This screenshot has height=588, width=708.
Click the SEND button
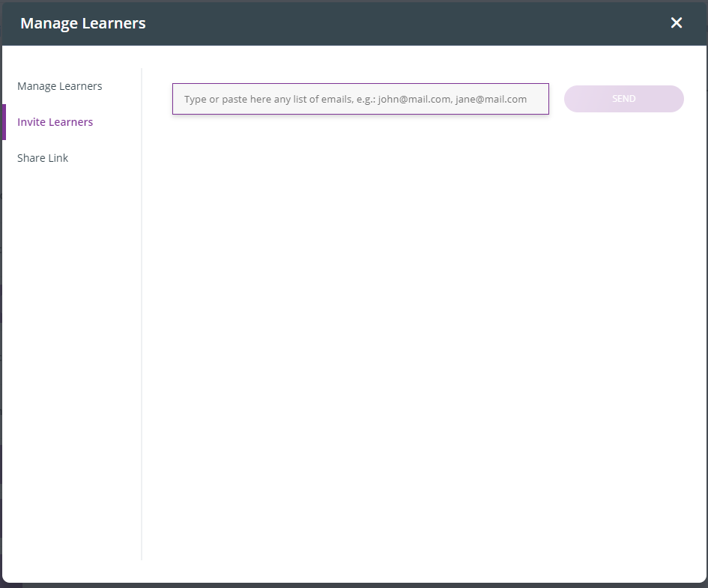[623, 99]
